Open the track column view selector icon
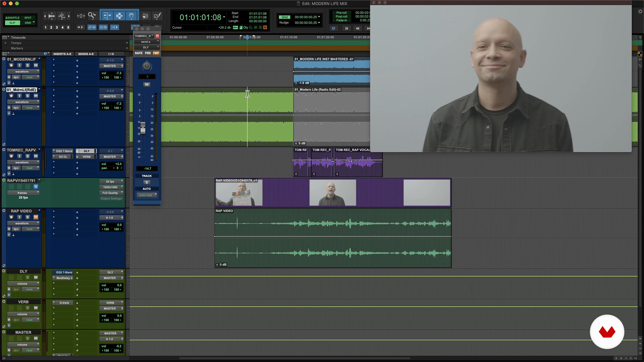Viewport: 644px width, 362px height. (x=6, y=53)
